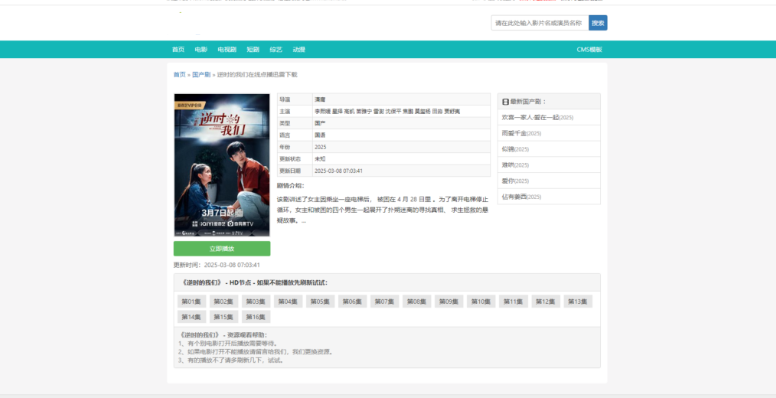Click the green 立即播放 play button

tap(222, 249)
